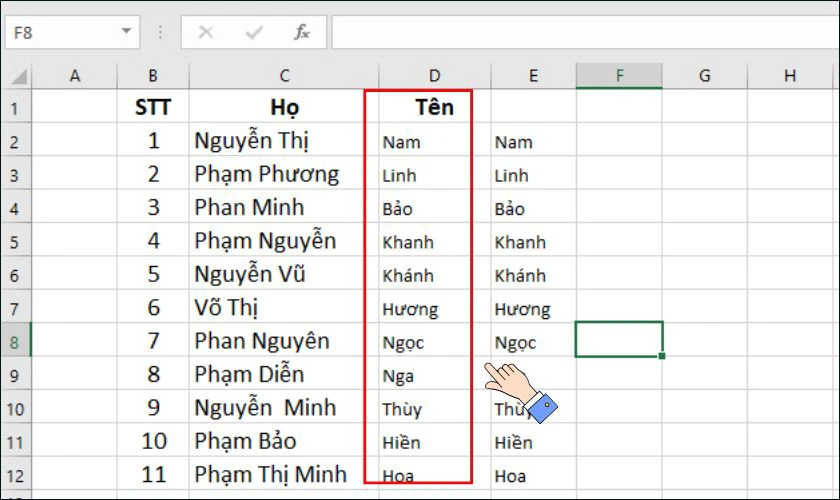Viewport: 840px width, 500px height.
Task: Select column H header
Action: (790, 76)
